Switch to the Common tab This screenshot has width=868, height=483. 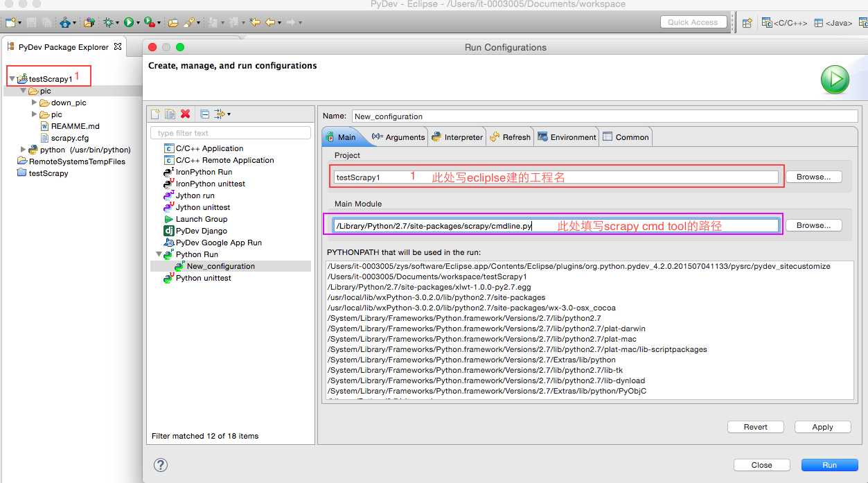point(626,137)
